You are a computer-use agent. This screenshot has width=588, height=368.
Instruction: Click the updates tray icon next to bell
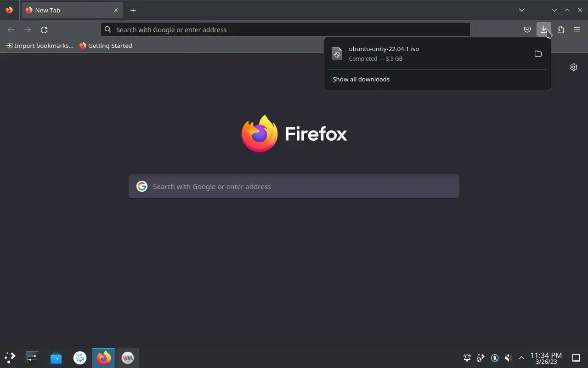coord(481,358)
